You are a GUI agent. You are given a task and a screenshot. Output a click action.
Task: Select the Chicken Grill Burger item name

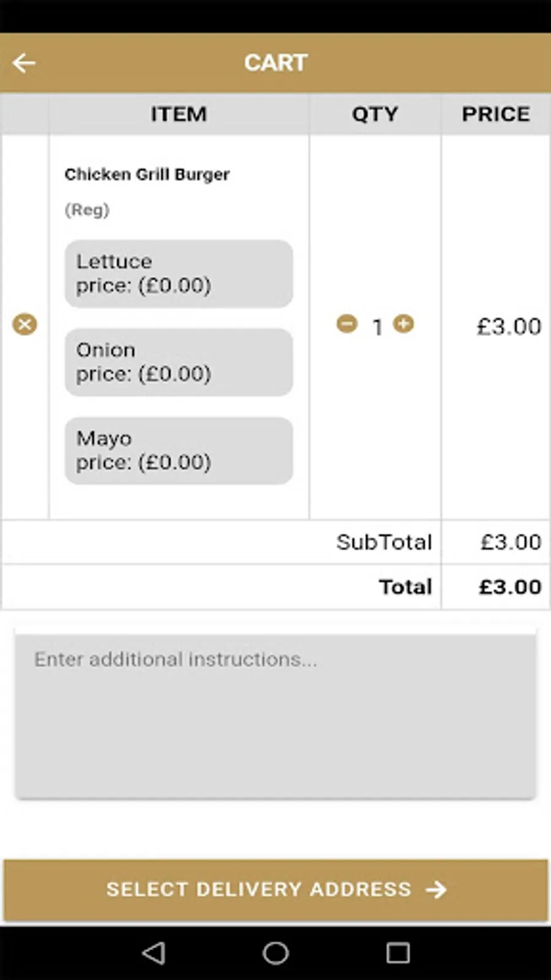[147, 175]
